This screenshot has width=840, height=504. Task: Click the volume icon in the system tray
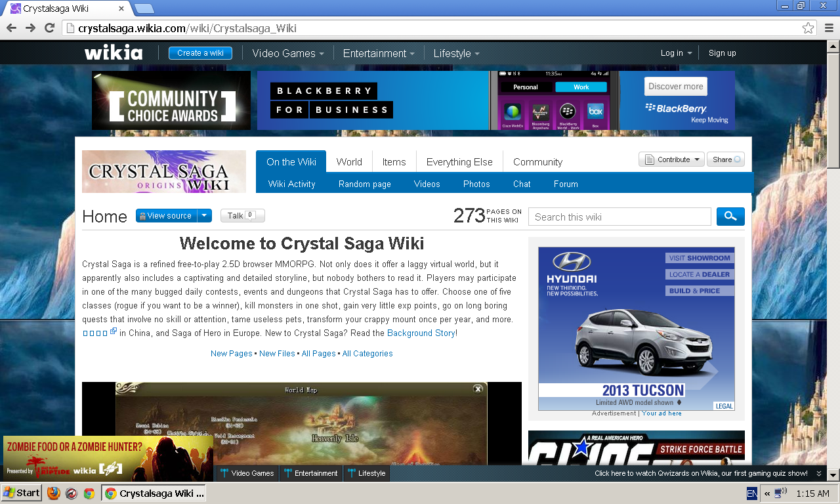point(780,493)
